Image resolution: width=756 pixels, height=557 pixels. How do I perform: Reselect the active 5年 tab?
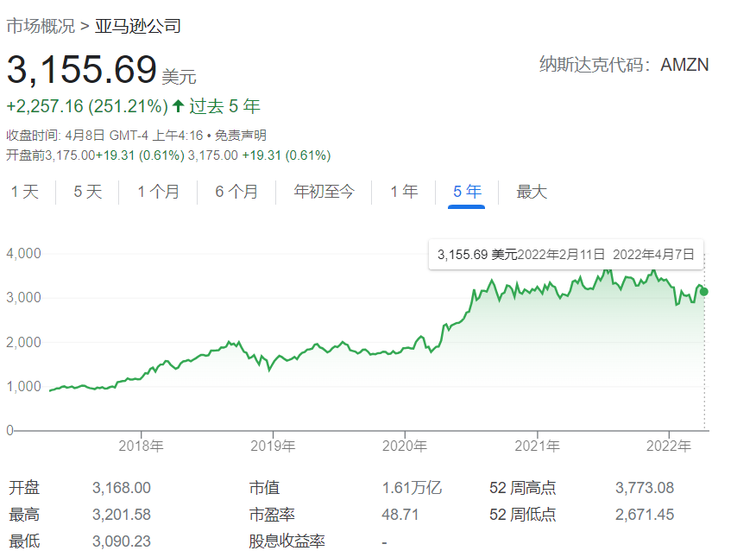coord(466,192)
